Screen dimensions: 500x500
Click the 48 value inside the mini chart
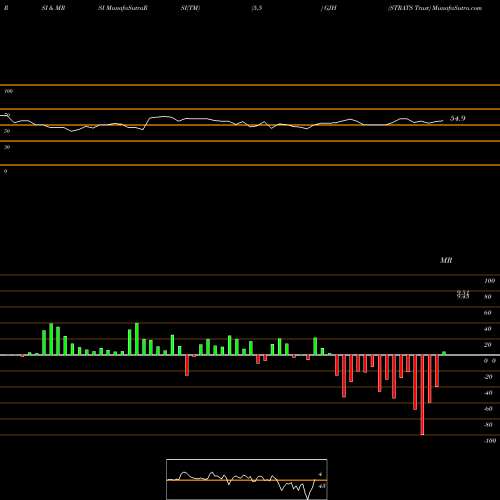(322, 486)
